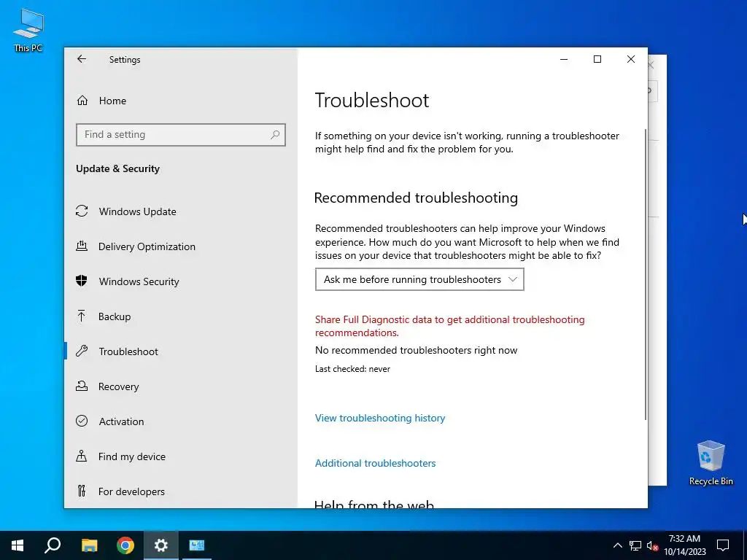The width and height of the screenshot is (747, 560).
Task: Return to Settings Home
Action: 112,101
